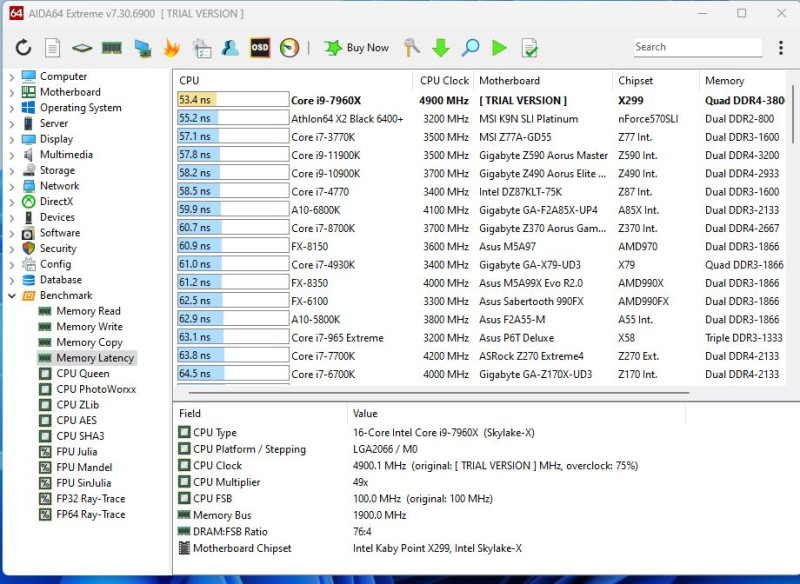
Task: Expand the Display tree node
Action: pos(12,140)
